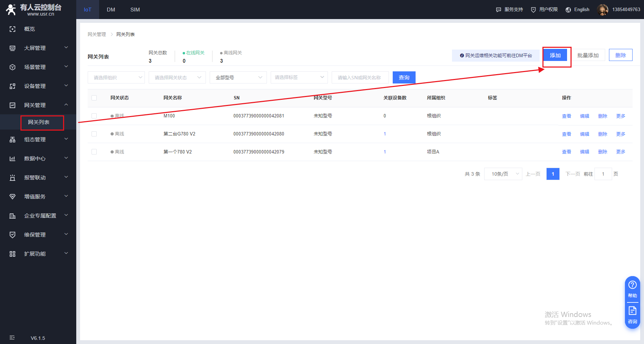644x344 pixels.
Task: Focus the SN or gateway name input field
Action: point(360,78)
